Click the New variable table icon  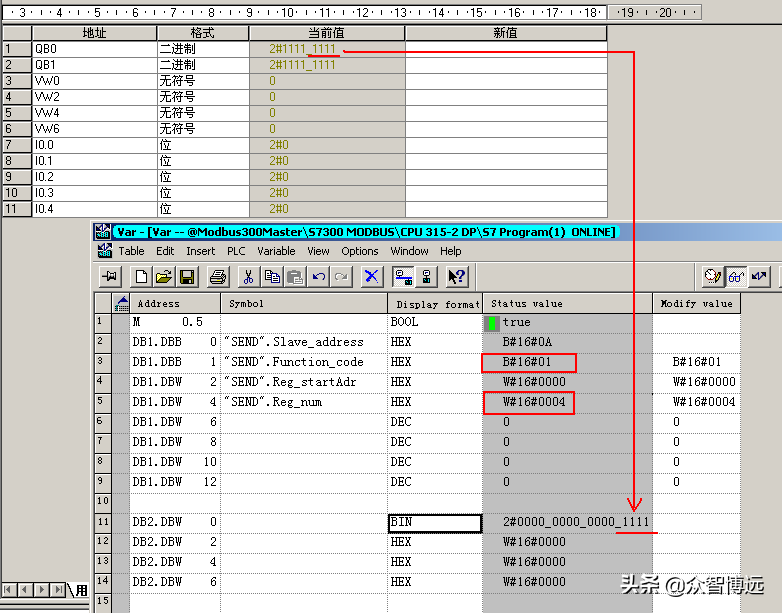coord(141,277)
